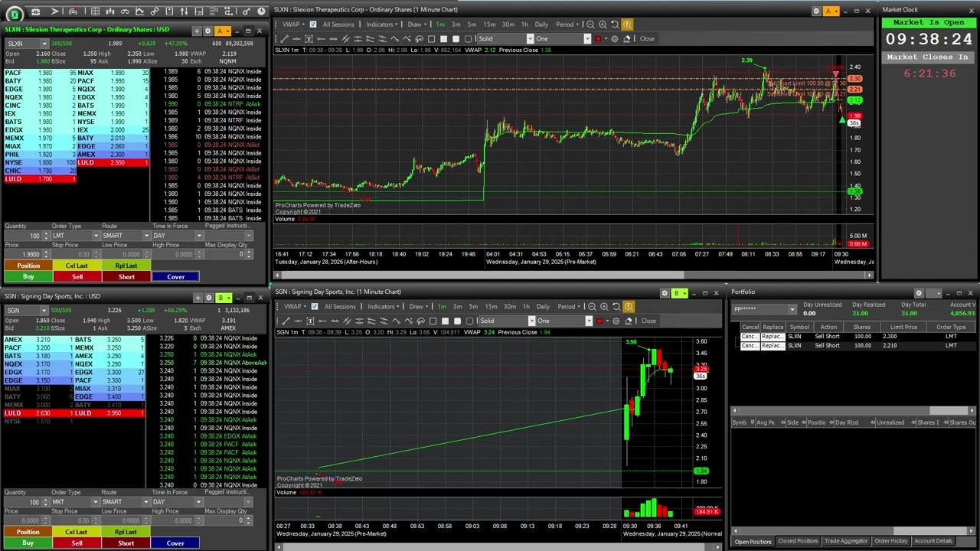Open the orange A link-group dropdown in the SLXN Level 2 window
The width and height of the screenshot is (980, 551).
[x=223, y=31]
